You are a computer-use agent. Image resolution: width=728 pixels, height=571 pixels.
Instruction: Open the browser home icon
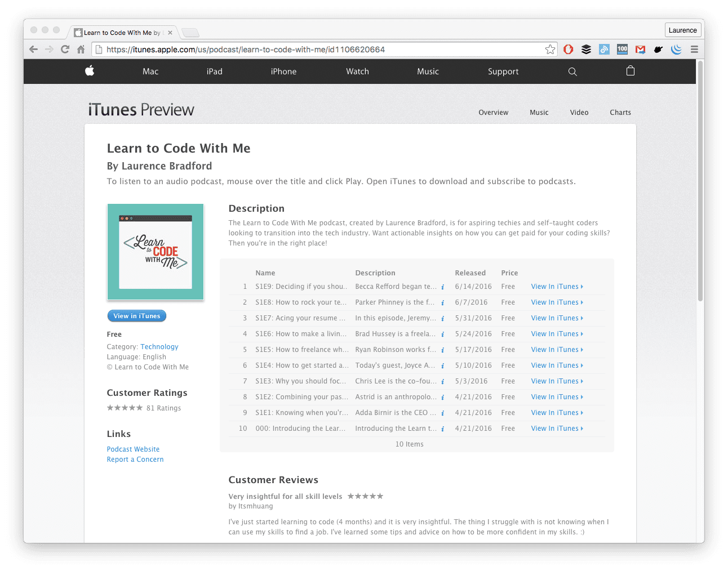(81, 50)
